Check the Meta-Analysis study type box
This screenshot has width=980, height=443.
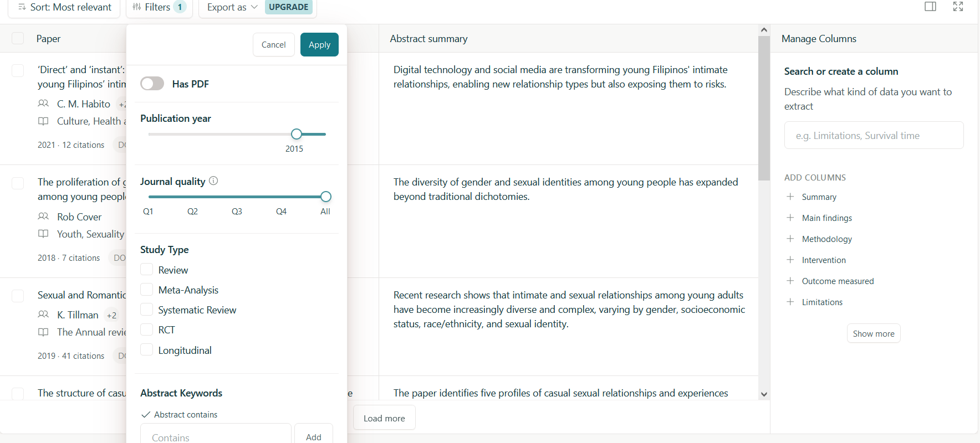click(147, 290)
